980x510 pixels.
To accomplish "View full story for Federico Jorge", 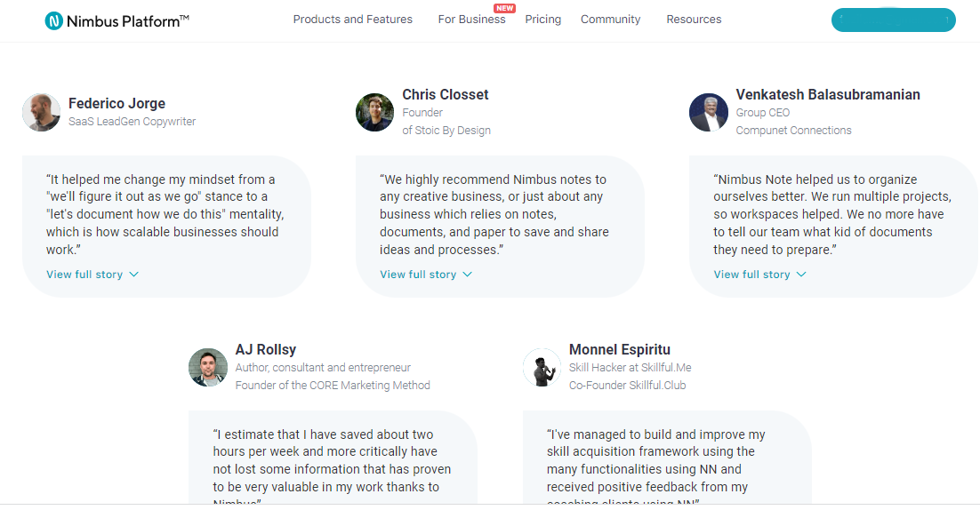I will pyautogui.click(x=84, y=275).
